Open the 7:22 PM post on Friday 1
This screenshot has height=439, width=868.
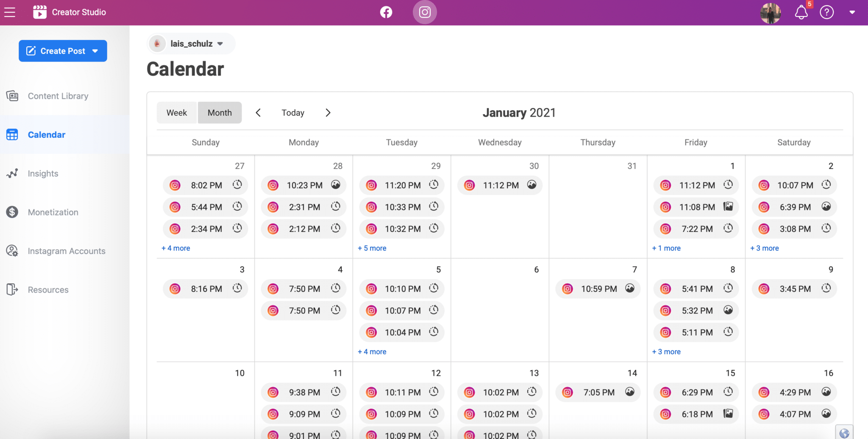(x=696, y=229)
